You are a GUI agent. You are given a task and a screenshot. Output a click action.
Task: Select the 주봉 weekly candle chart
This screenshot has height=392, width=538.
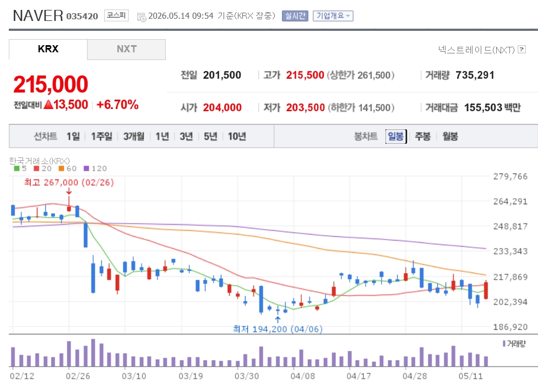tap(423, 137)
